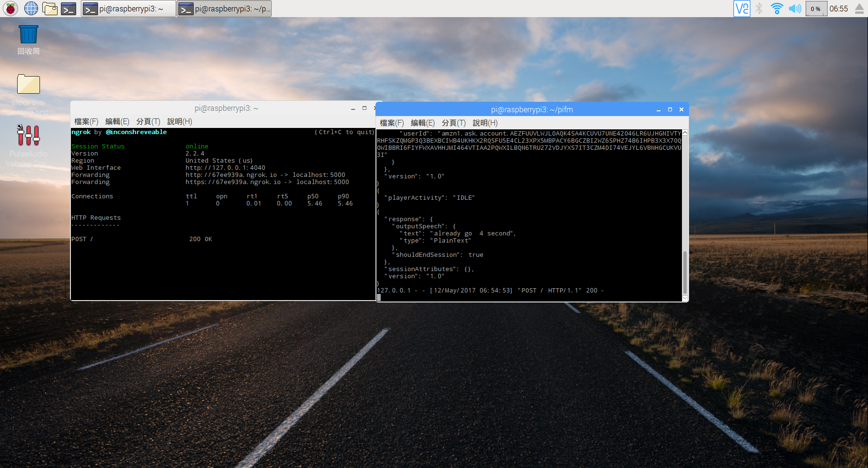
Task: Switch to the pi@raspberrypi3: ~/p... taskbar window
Action: click(x=225, y=9)
